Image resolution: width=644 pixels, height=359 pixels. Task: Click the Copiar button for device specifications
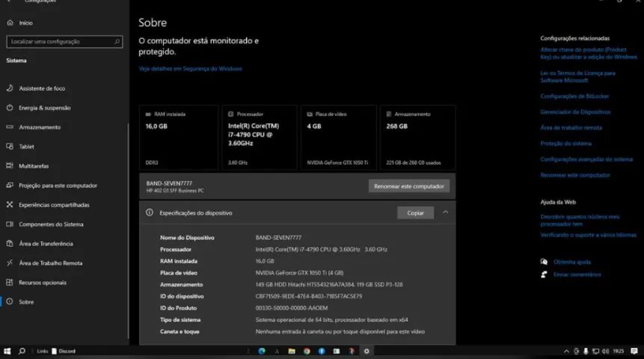pos(415,212)
